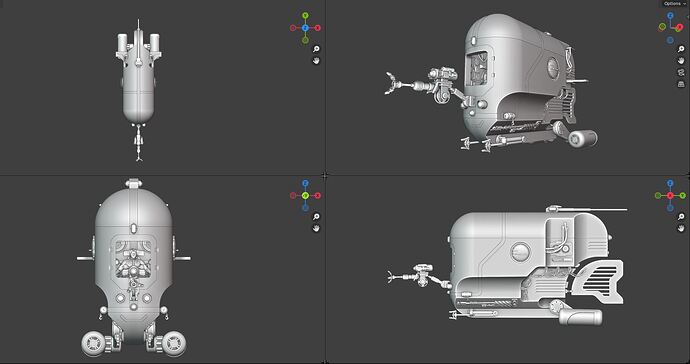Image resolution: width=690 pixels, height=364 pixels.
Task: Click the zoom magnifier in the perspective viewport
Action: pos(681,49)
